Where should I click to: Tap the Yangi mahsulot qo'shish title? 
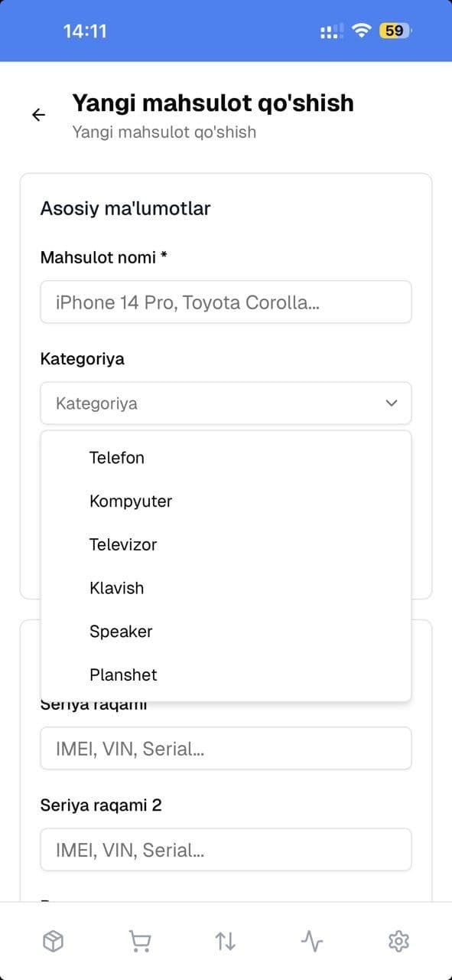pyautogui.click(x=213, y=103)
